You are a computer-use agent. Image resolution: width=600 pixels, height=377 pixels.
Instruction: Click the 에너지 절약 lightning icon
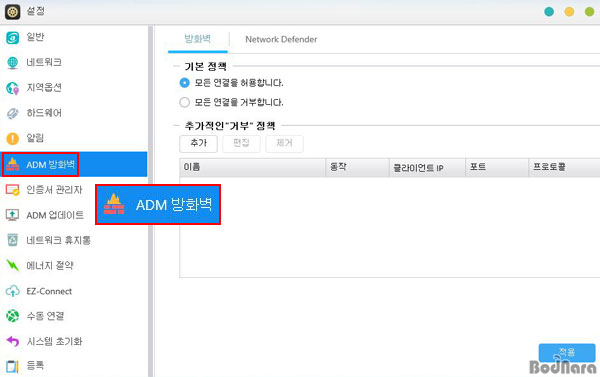(x=13, y=265)
